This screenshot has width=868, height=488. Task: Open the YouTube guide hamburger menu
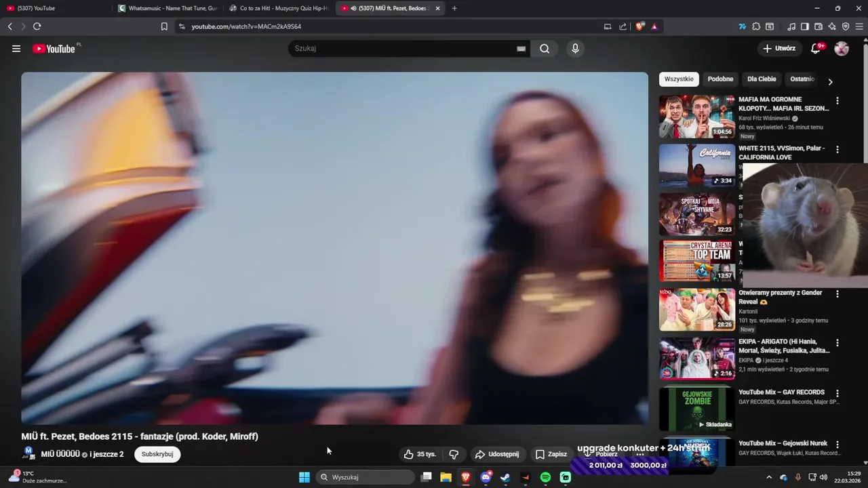[16, 49]
